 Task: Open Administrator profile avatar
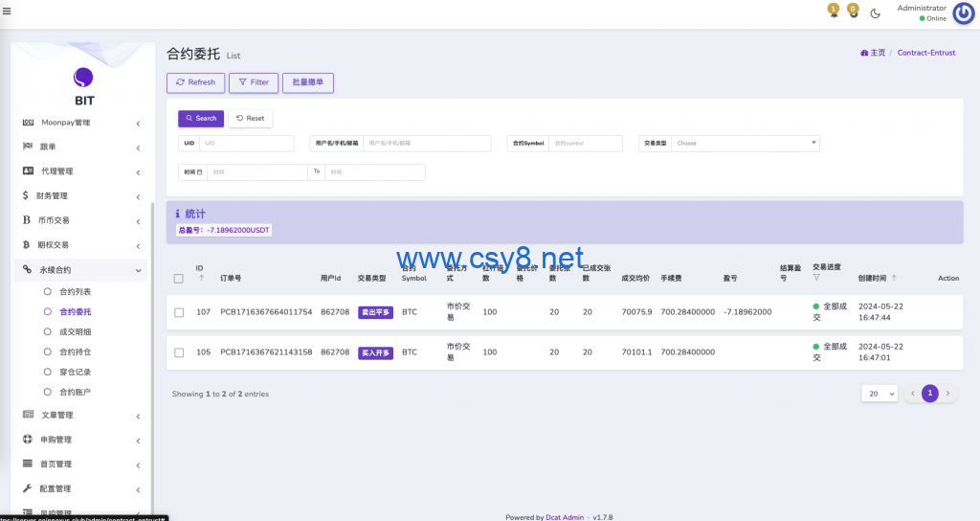click(963, 13)
